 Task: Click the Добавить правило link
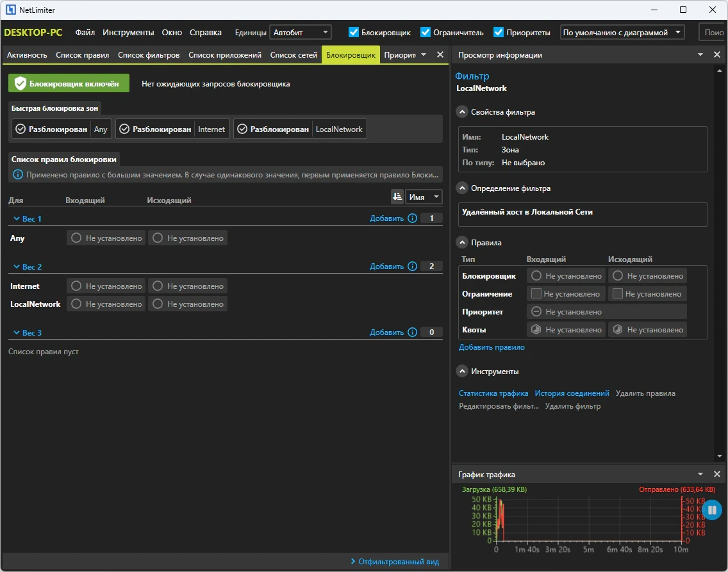pyautogui.click(x=492, y=347)
